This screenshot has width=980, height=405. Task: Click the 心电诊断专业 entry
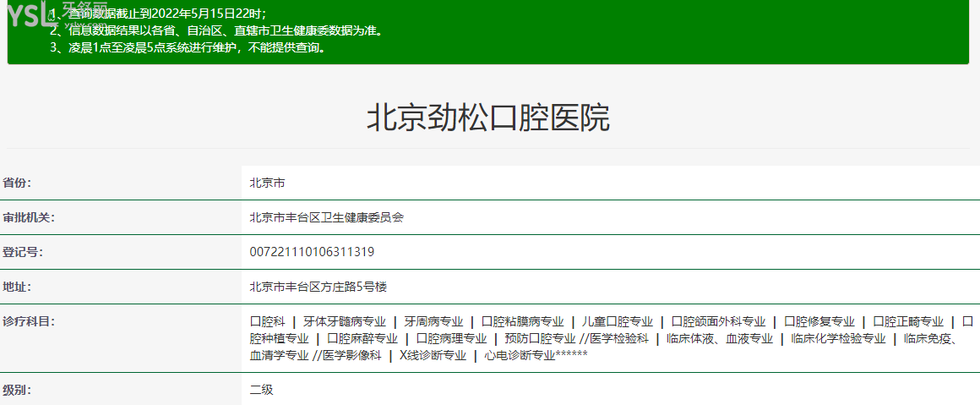point(520,356)
